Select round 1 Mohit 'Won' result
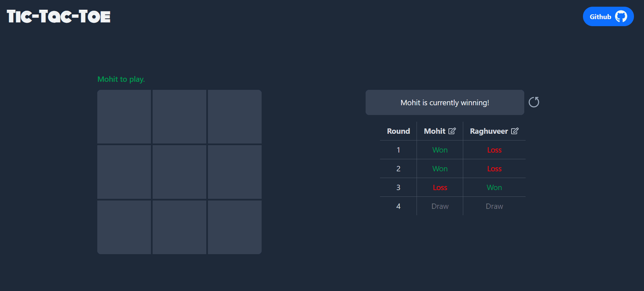Viewport: 644px width, 291px height. coord(440,150)
